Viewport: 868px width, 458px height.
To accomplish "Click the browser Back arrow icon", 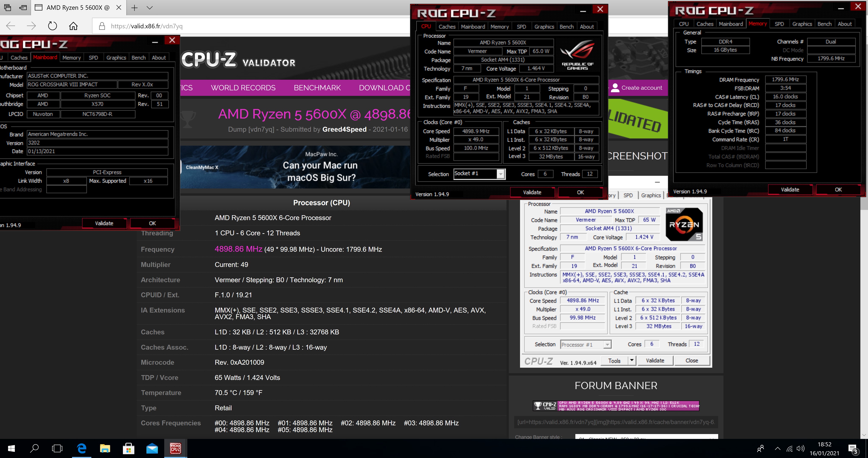I will click(x=11, y=26).
